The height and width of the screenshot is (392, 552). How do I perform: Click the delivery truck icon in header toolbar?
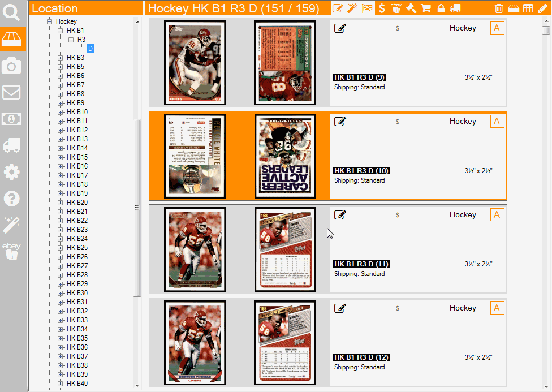click(x=455, y=8)
